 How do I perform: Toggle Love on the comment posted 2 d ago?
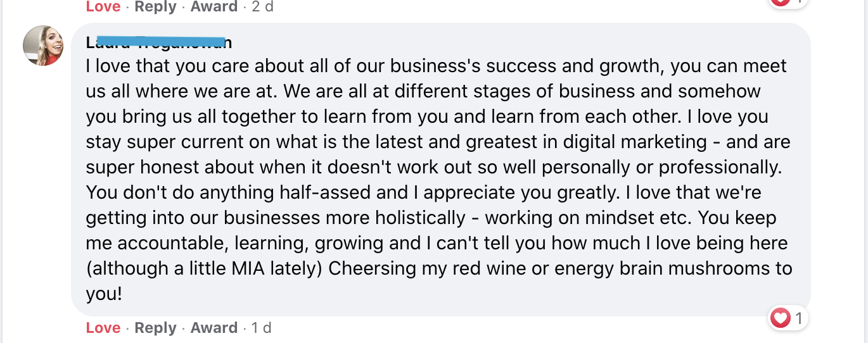pos(103,7)
